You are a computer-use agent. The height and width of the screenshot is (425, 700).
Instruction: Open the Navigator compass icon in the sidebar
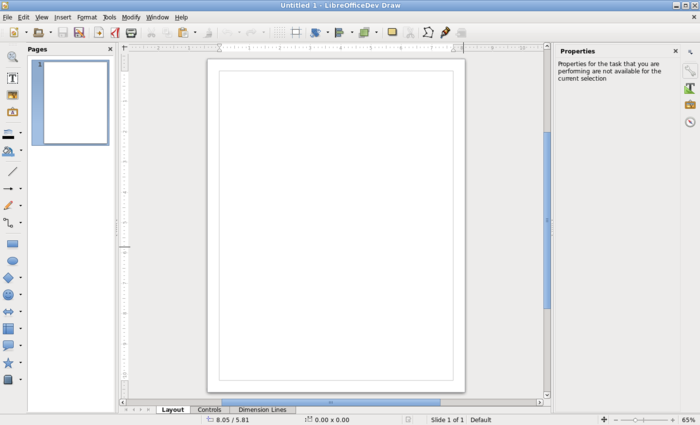point(690,122)
